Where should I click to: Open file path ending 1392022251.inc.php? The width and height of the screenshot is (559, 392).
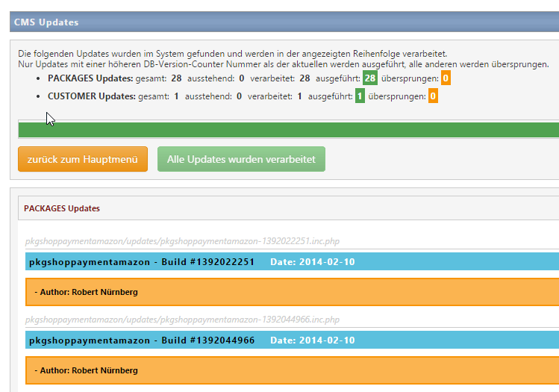(x=181, y=241)
